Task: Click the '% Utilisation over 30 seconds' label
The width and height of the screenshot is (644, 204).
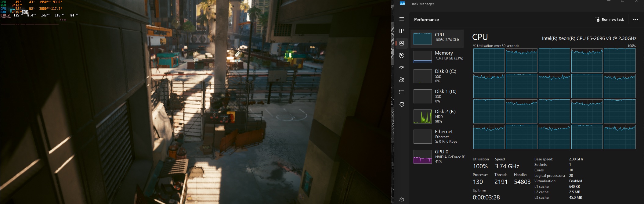Action: (496, 46)
